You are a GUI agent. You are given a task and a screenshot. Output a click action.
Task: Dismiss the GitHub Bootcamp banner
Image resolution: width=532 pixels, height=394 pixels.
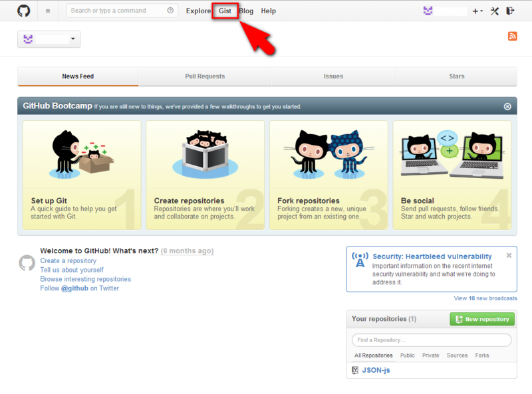(x=507, y=106)
